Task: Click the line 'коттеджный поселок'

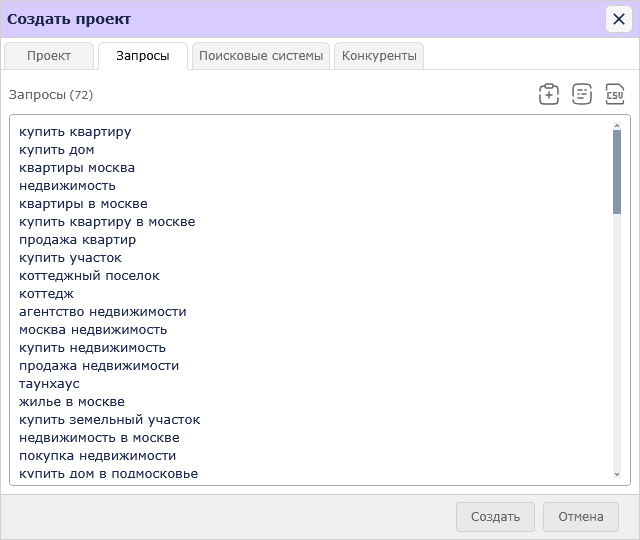Action: coord(89,276)
